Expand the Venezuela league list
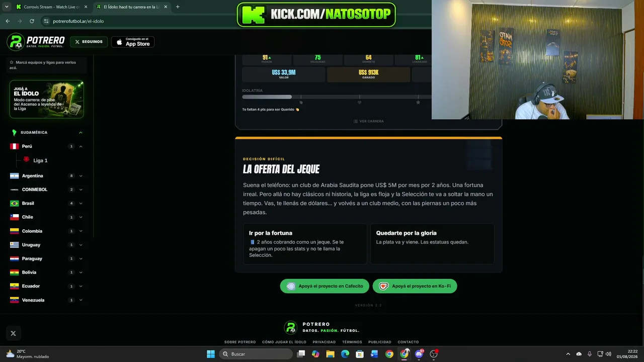The height and width of the screenshot is (362, 644). [x=80, y=300]
